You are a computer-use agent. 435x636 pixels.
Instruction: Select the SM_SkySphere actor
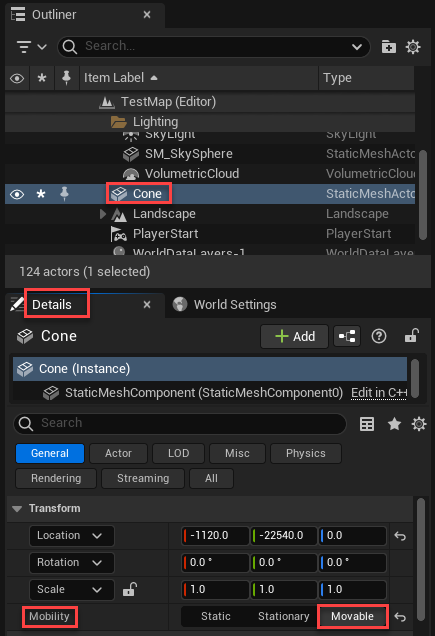click(x=210, y=154)
